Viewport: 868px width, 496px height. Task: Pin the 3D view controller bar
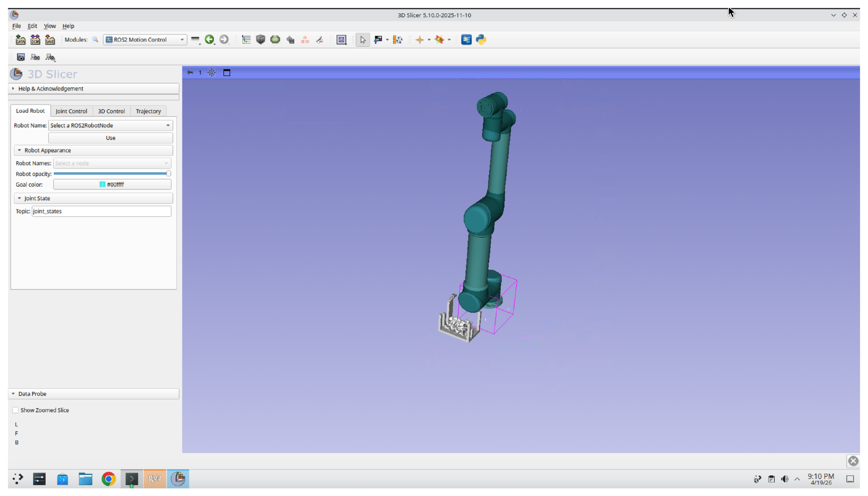coord(190,72)
